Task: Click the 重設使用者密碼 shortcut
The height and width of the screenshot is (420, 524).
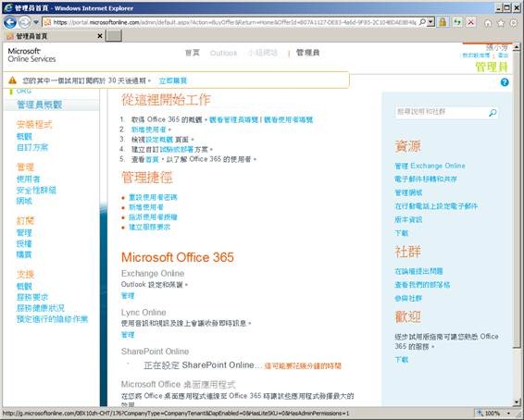Action: [153, 197]
